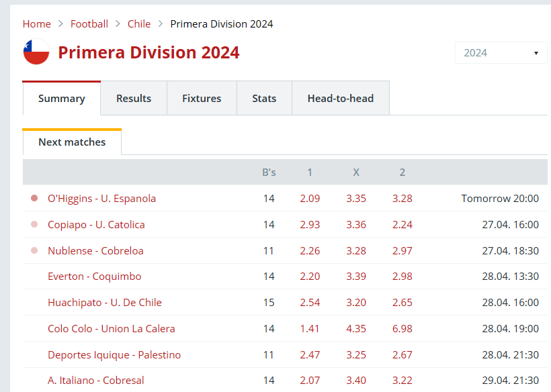This screenshot has height=392, width=551.
Task: Click the Primera Division 2024 breadcrumb text
Action: [222, 24]
